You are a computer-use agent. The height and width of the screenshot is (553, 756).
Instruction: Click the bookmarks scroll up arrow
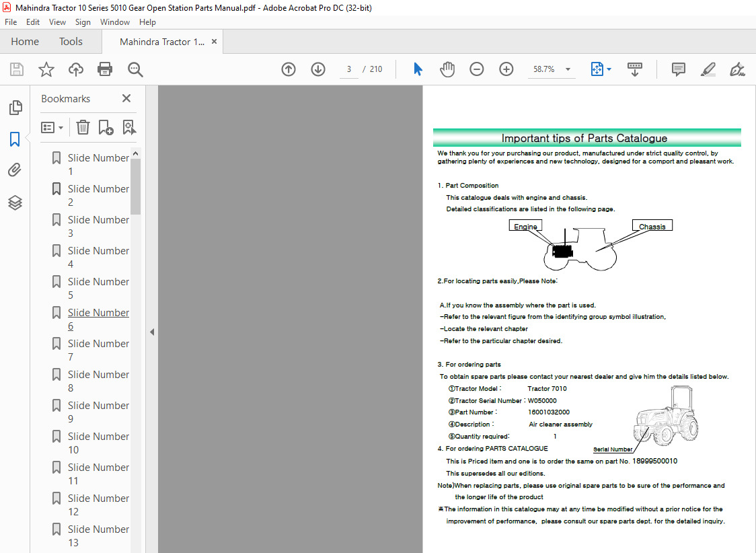135,153
